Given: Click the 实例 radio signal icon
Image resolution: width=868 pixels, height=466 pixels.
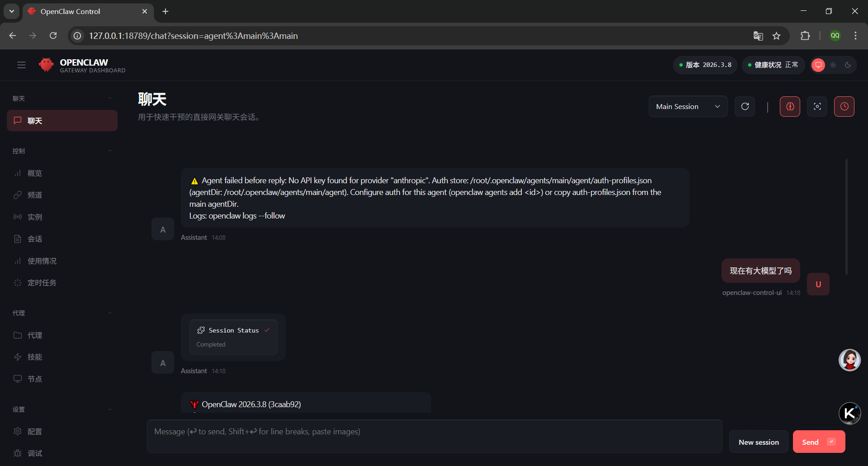Looking at the screenshot, I should pos(18,217).
